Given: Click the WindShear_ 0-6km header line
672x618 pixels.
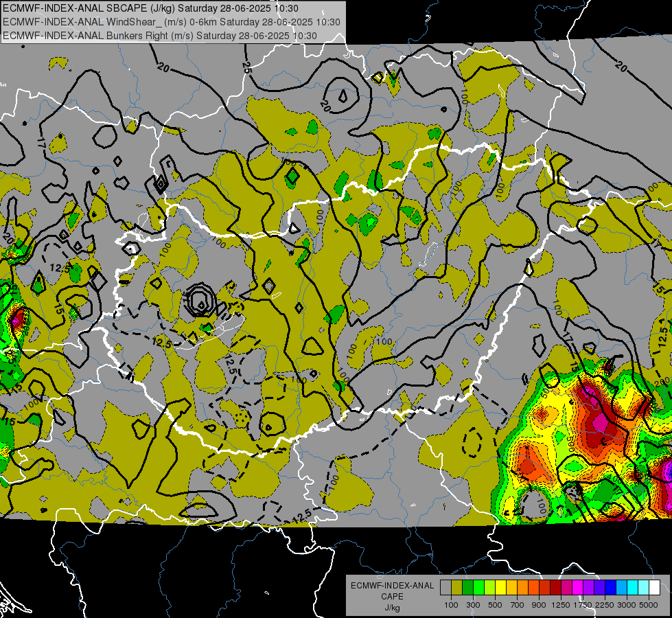Looking at the screenshot, I should coord(172,22).
